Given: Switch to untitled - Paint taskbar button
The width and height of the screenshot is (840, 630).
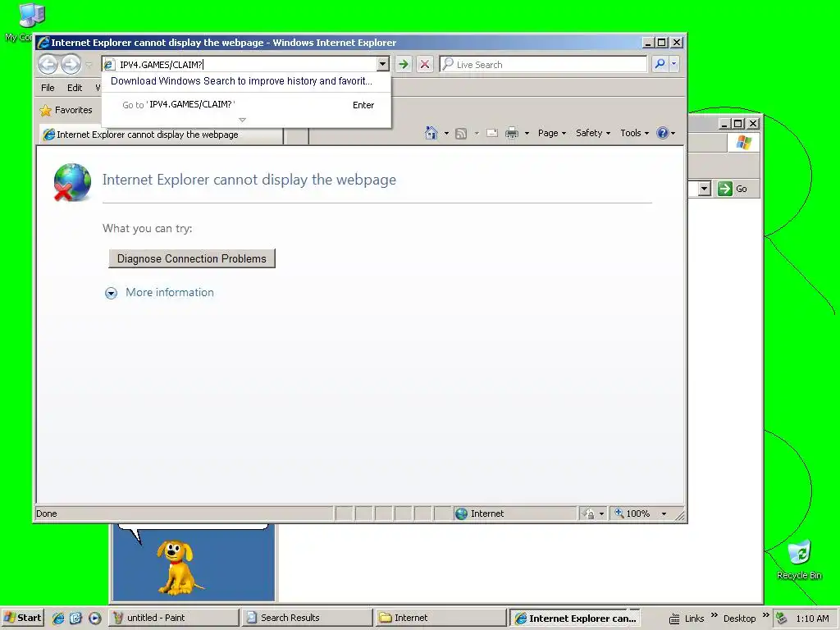Looking at the screenshot, I should point(174,618).
